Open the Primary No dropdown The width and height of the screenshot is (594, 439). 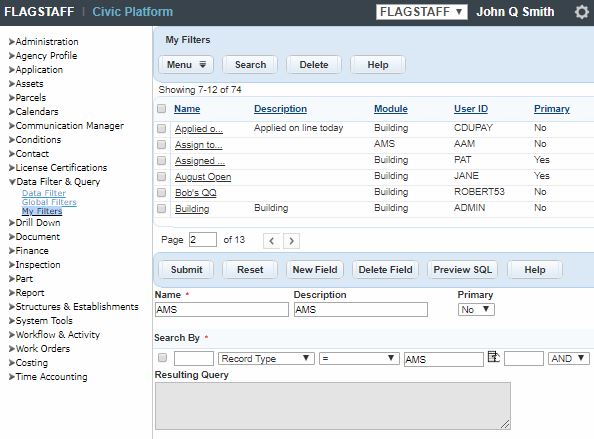[476, 309]
